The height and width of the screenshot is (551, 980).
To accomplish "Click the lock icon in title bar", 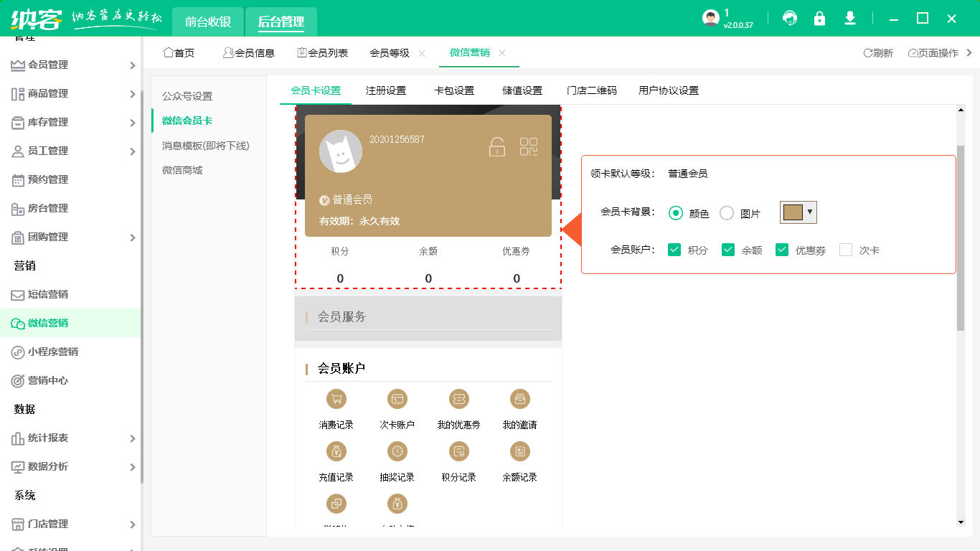I will (x=820, y=17).
